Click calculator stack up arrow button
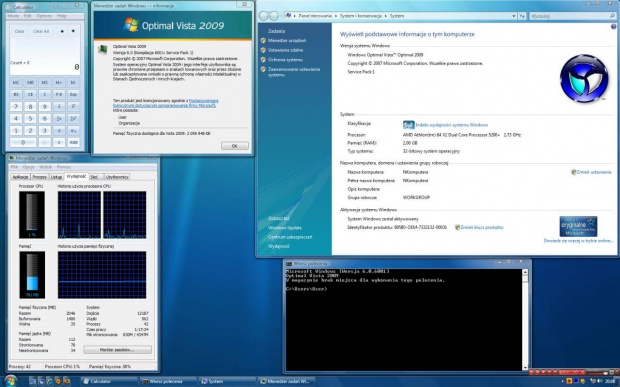Viewport: 620px width, 387px height. [x=62, y=31]
